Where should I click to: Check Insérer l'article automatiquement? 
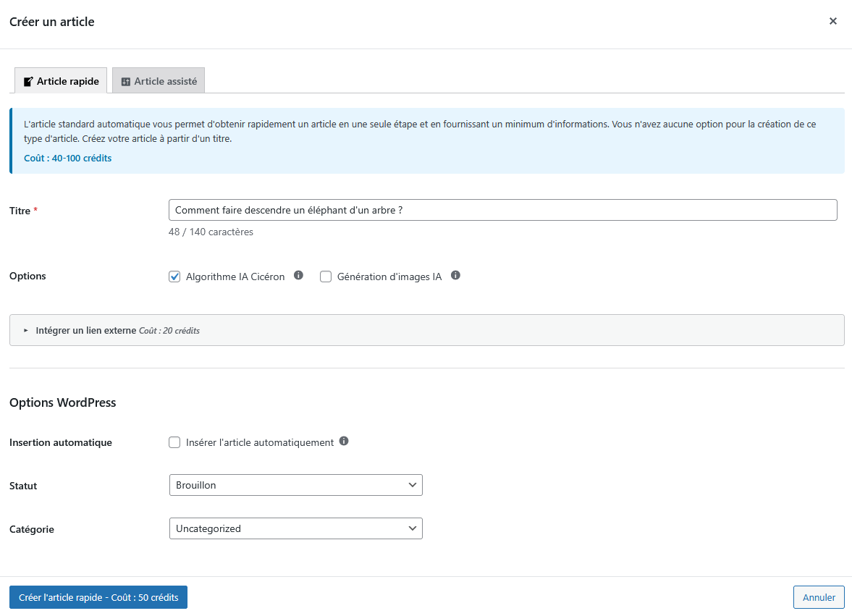[174, 442]
